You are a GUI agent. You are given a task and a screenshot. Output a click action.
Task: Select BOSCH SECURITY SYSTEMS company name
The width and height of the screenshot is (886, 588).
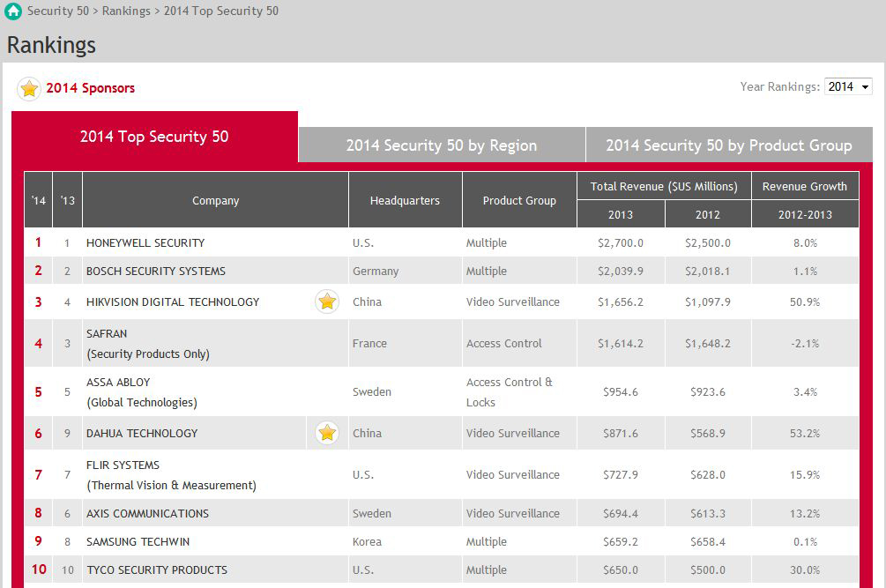156,272
